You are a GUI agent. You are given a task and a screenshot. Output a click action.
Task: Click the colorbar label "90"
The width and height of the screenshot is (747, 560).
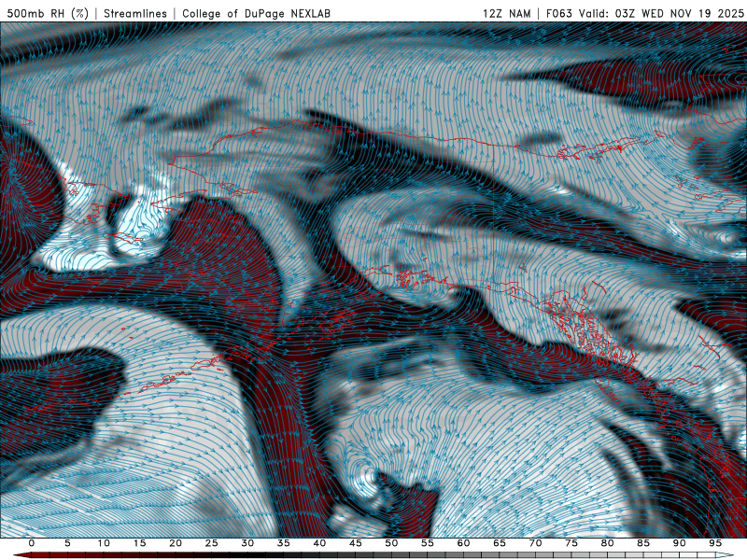[680, 543]
